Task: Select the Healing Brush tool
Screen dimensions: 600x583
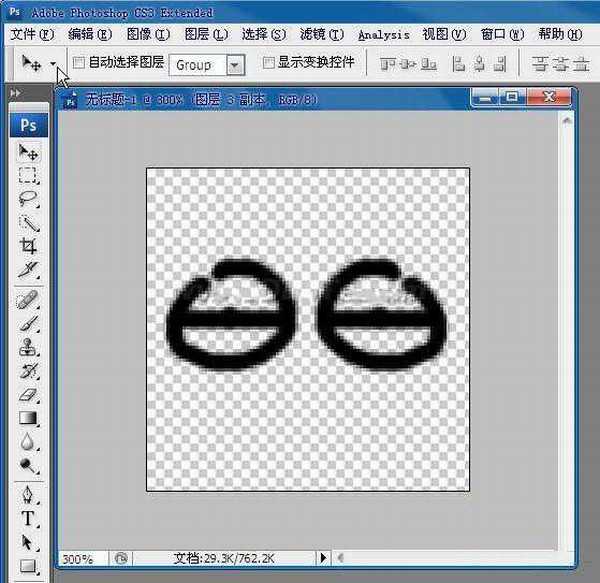Action: pyautogui.click(x=29, y=300)
